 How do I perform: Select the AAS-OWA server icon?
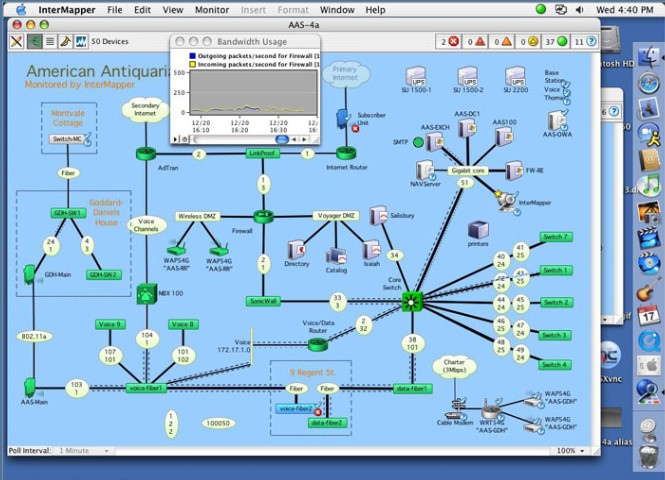coord(556,120)
